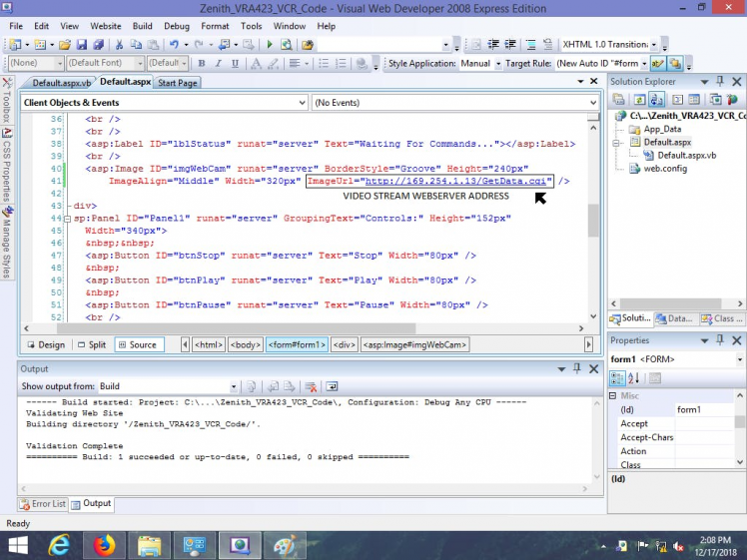Click the Undo arrow icon

174,45
